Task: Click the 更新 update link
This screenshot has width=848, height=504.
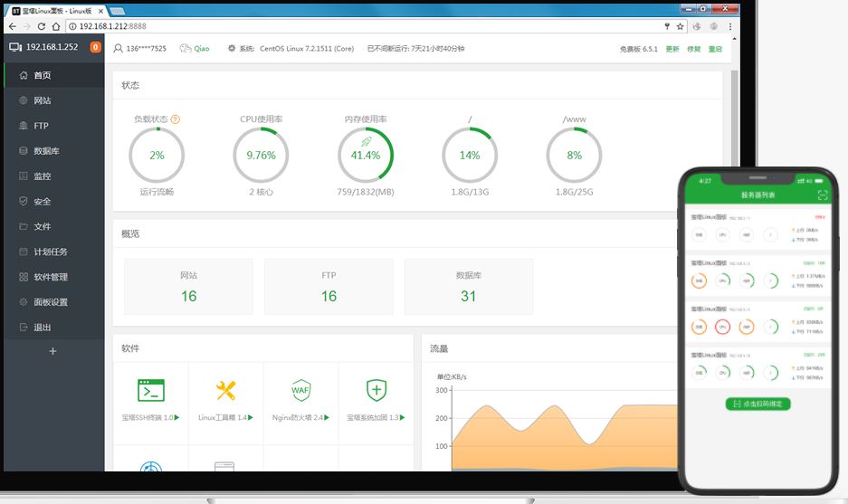Action: pos(672,49)
